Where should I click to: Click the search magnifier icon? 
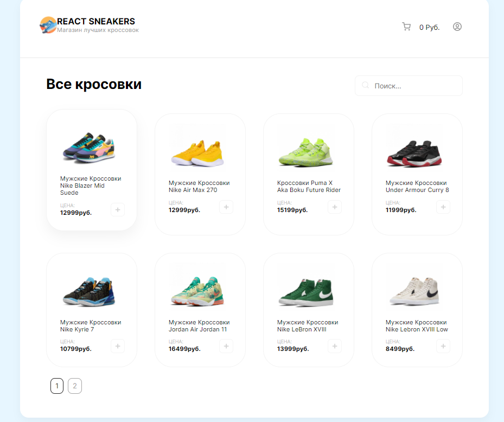[x=366, y=85]
